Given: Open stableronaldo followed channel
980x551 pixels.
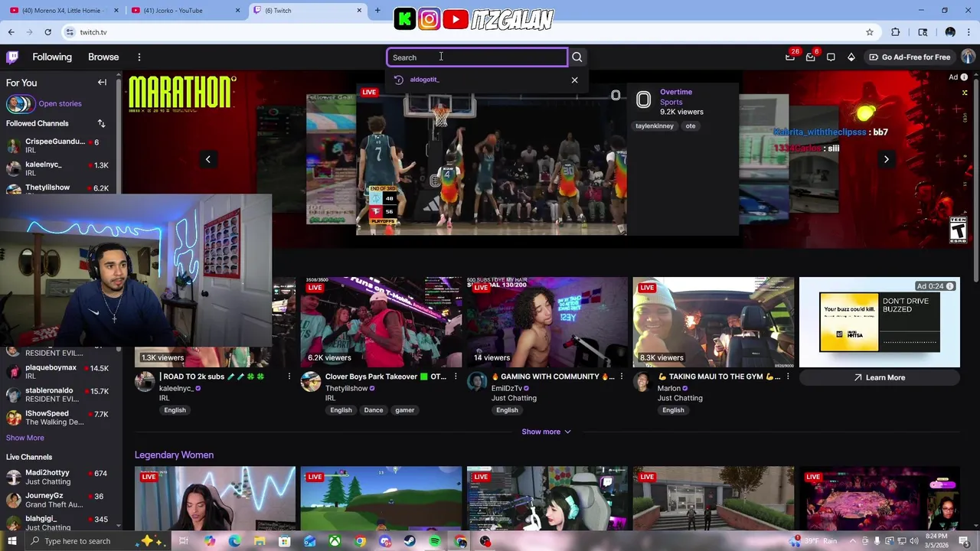Looking at the screenshot, I should [x=60, y=394].
